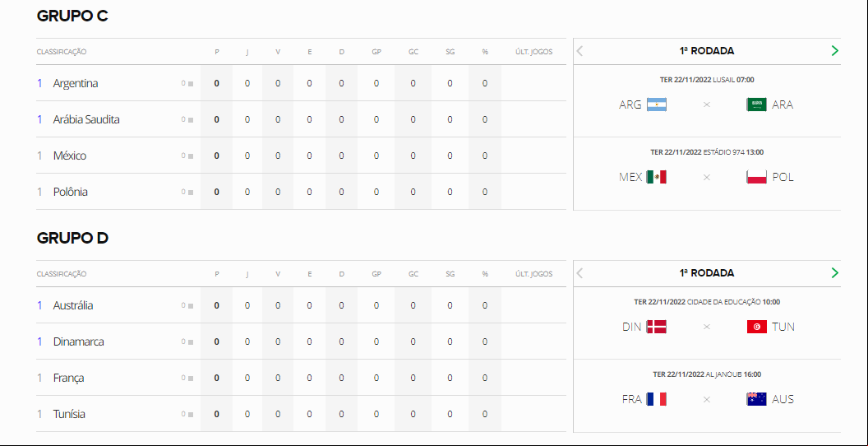The width and height of the screenshot is (868, 446).
Task: Click the ÚLT. JOGOS column header in Grupo C
Action: [533, 52]
